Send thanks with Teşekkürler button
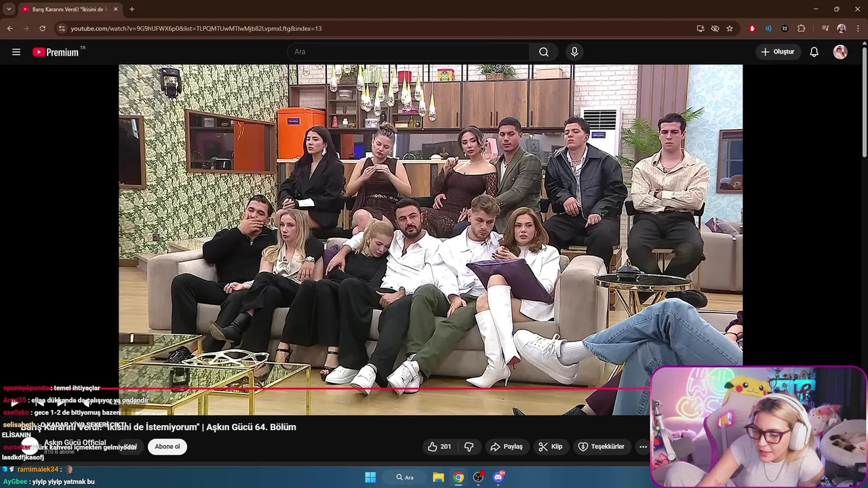868x488 pixels. (601, 447)
